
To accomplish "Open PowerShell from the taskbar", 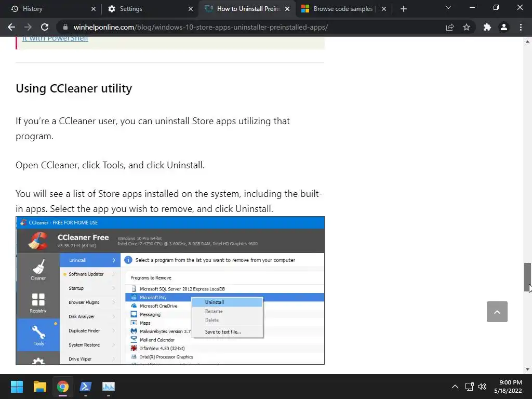I will click(86, 387).
